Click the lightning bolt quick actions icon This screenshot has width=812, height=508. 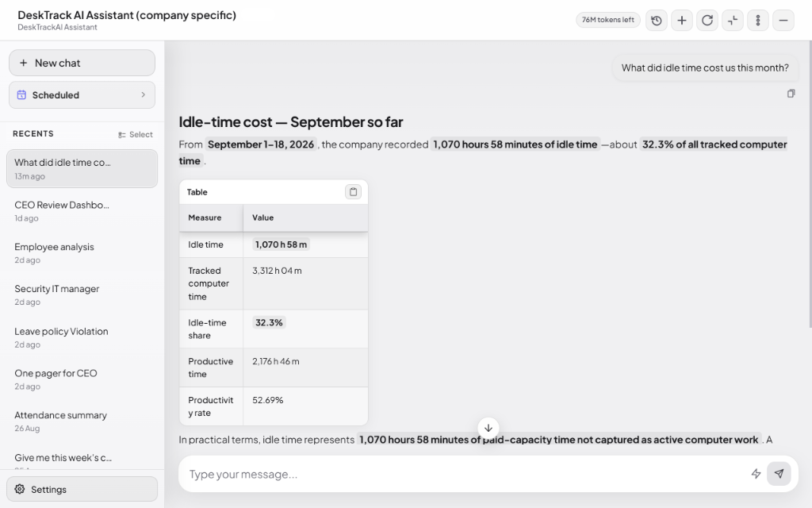tap(756, 474)
